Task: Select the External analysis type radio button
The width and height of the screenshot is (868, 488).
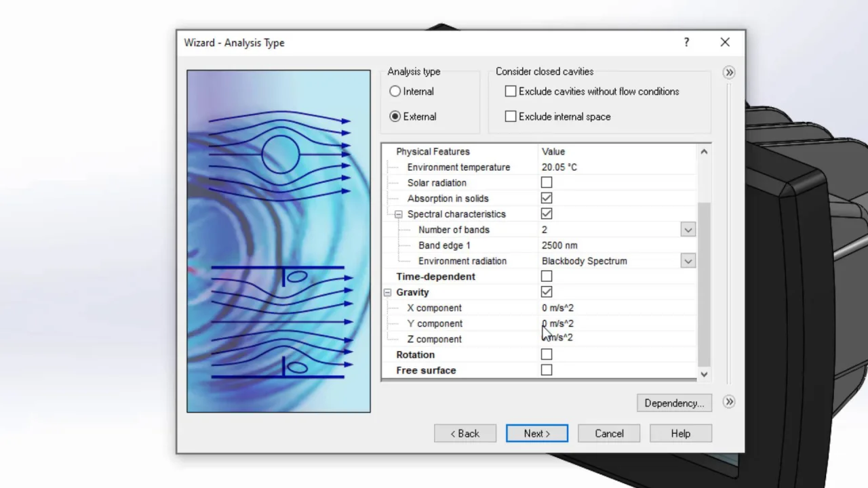Action: (x=395, y=117)
